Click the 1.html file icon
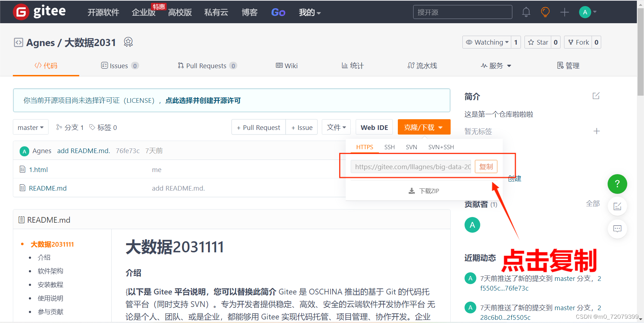The height and width of the screenshot is (323, 644). point(22,169)
